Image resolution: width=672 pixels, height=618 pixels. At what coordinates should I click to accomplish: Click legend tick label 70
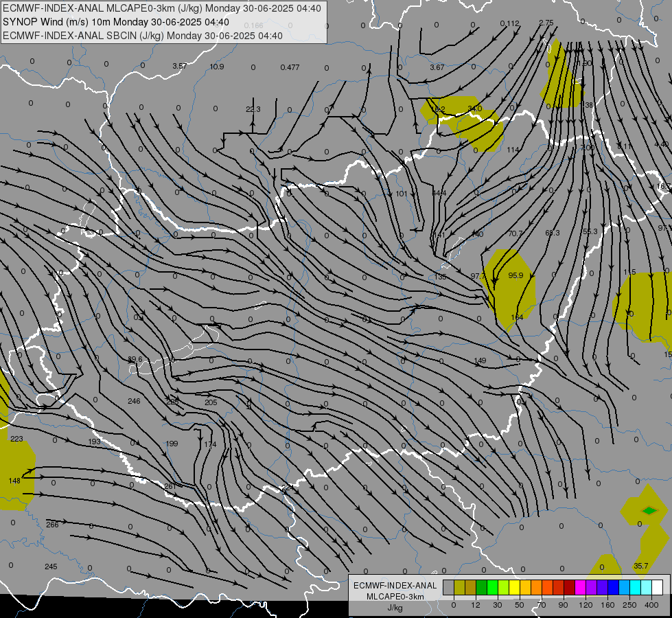coord(542,605)
